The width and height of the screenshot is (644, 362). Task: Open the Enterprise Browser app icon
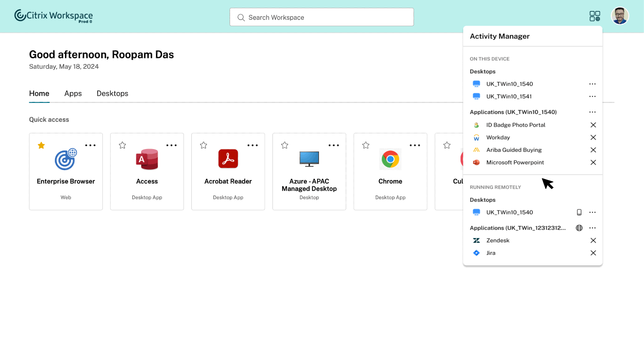click(x=66, y=159)
